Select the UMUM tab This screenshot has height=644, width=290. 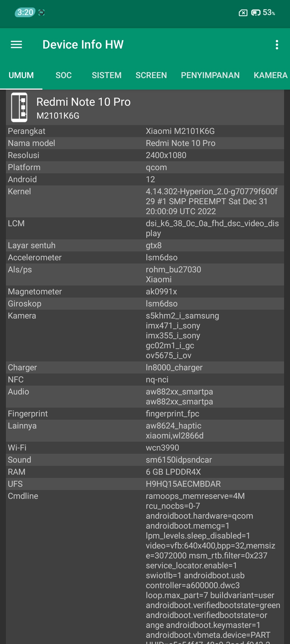click(21, 75)
